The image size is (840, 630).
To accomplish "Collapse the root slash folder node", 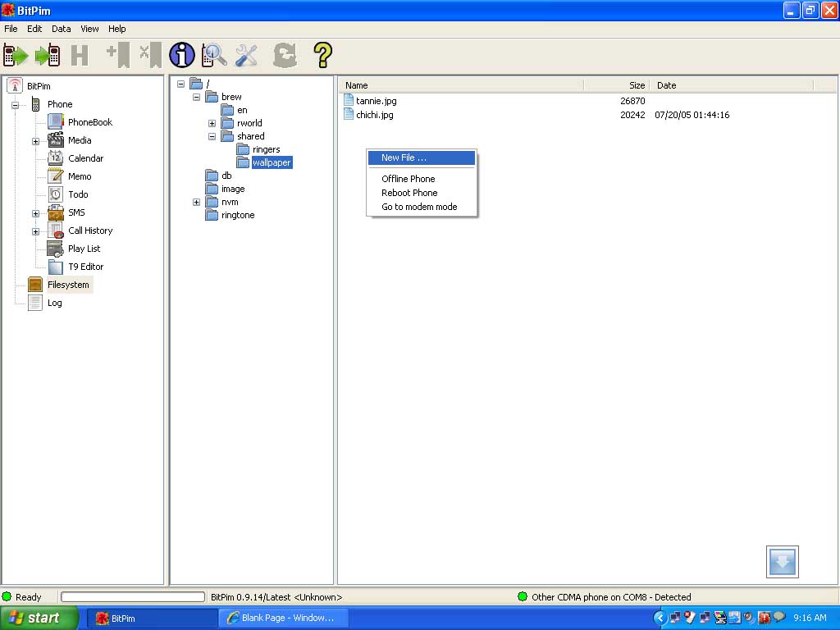I will (x=181, y=84).
